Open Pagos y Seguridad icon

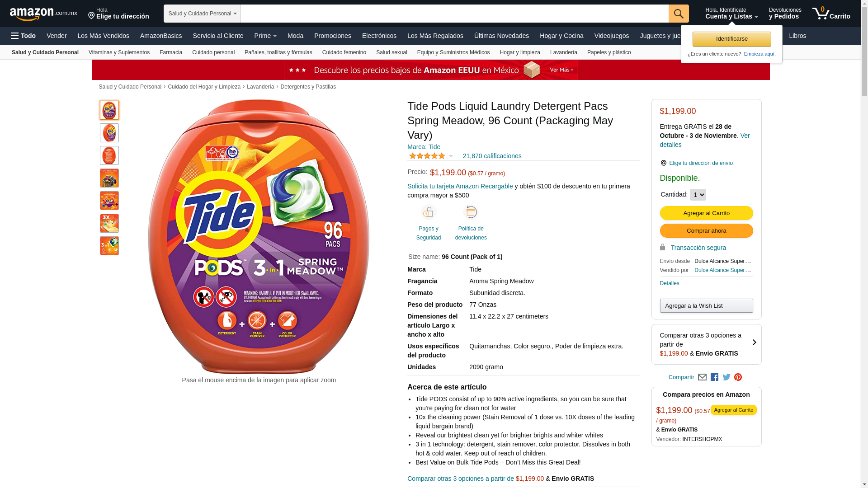click(429, 212)
